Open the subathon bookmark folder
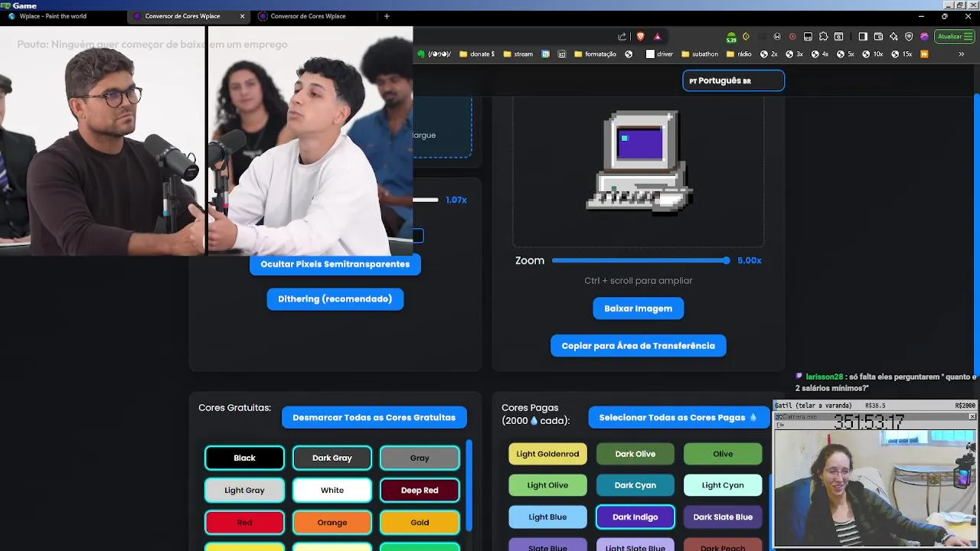 pos(700,54)
